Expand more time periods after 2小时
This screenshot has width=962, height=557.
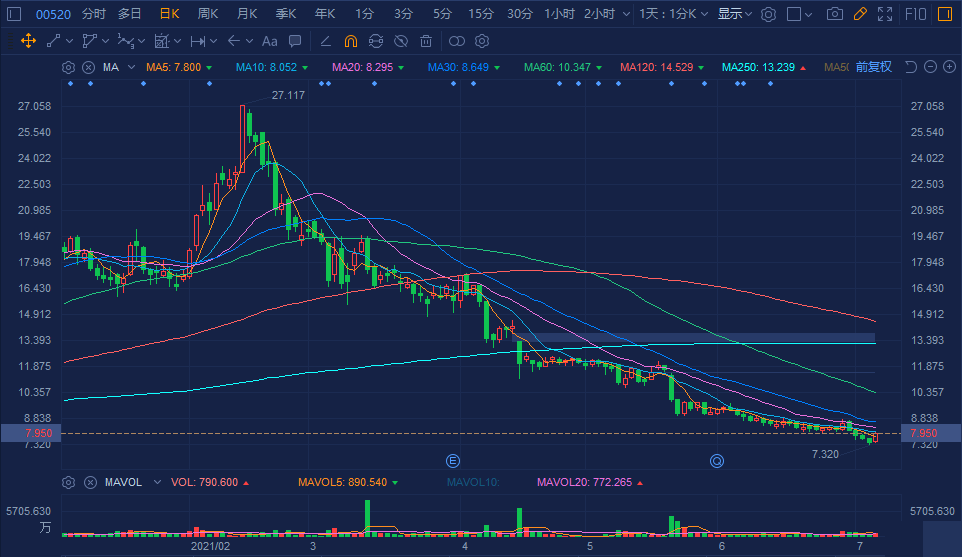(x=626, y=14)
